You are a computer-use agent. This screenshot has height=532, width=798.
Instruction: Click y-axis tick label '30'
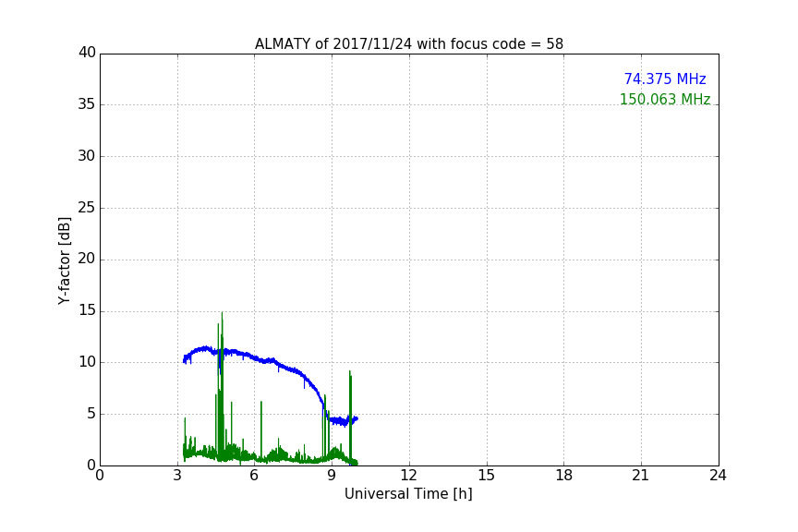point(87,156)
